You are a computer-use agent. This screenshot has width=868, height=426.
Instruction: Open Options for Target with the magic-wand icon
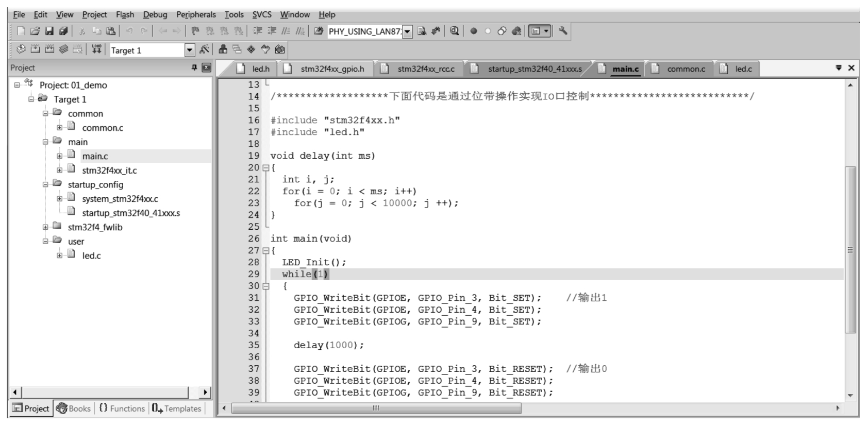[x=205, y=49]
